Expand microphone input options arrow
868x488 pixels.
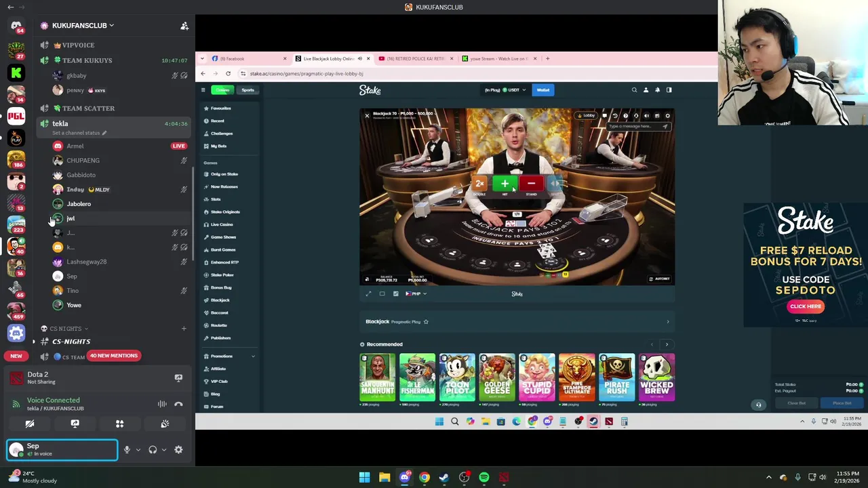(x=138, y=449)
